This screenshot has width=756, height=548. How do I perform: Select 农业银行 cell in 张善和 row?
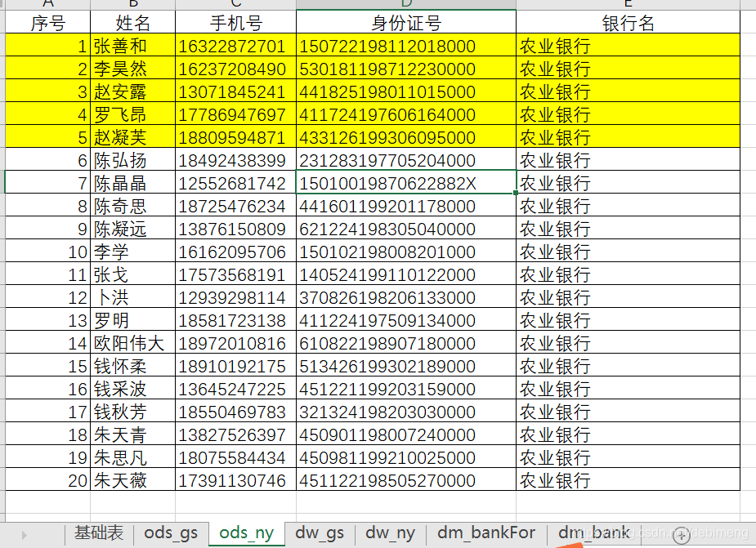point(628,45)
